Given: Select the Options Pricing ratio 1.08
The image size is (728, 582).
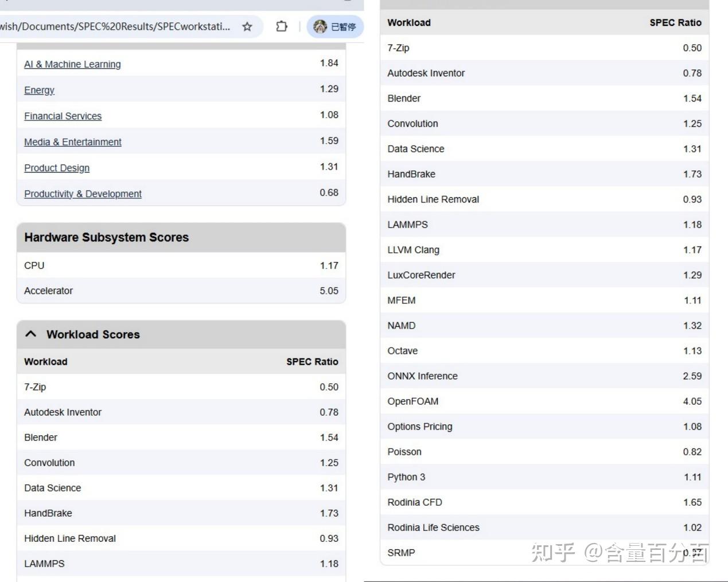Looking at the screenshot, I should (x=692, y=427).
